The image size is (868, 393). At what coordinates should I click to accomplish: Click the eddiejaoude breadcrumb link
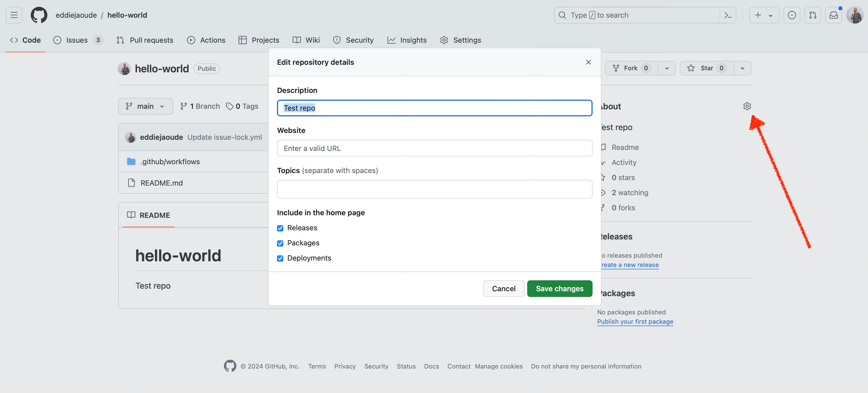pyautogui.click(x=76, y=15)
